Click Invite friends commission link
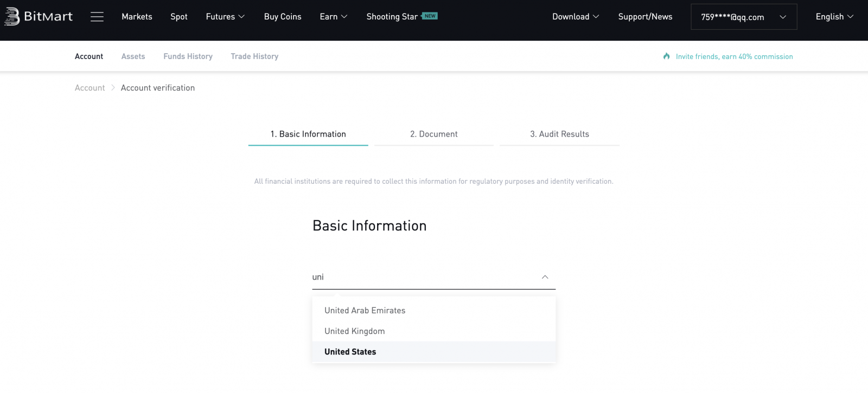 pyautogui.click(x=734, y=56)
